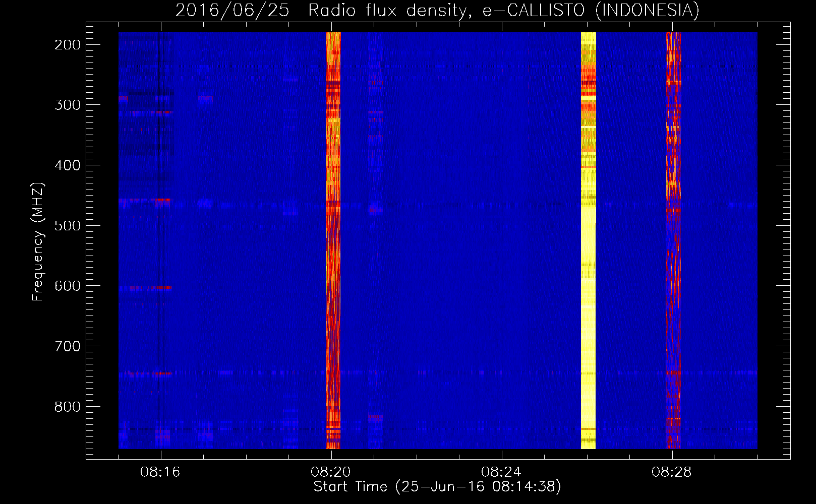This screenshot has height=504, width=816.
Task: Click the plot title '2016/06/25 Radio flux density'
Action: [x=438, y=10]
